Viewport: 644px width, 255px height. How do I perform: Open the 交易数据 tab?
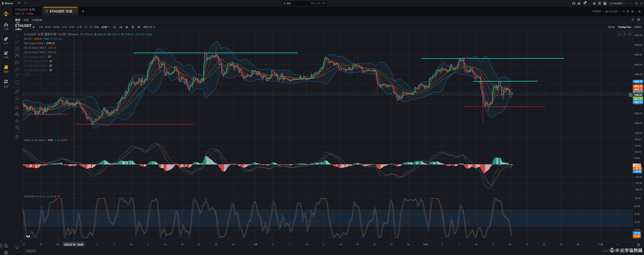pyautogui.click(x=37, y=20)
